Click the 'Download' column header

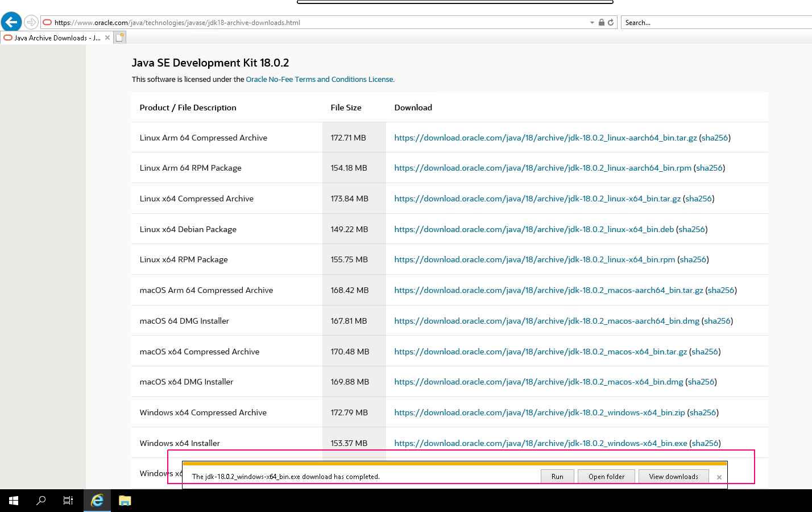[413, 108]
